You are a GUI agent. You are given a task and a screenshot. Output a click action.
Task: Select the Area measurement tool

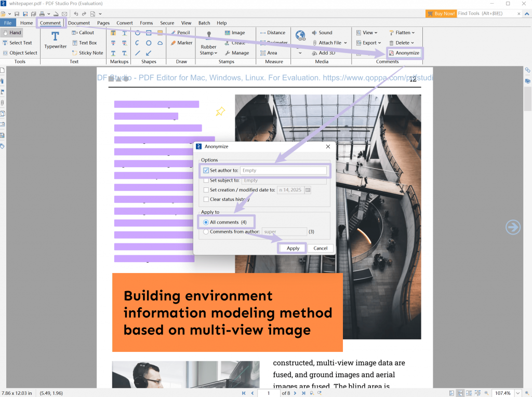point(270,52)
